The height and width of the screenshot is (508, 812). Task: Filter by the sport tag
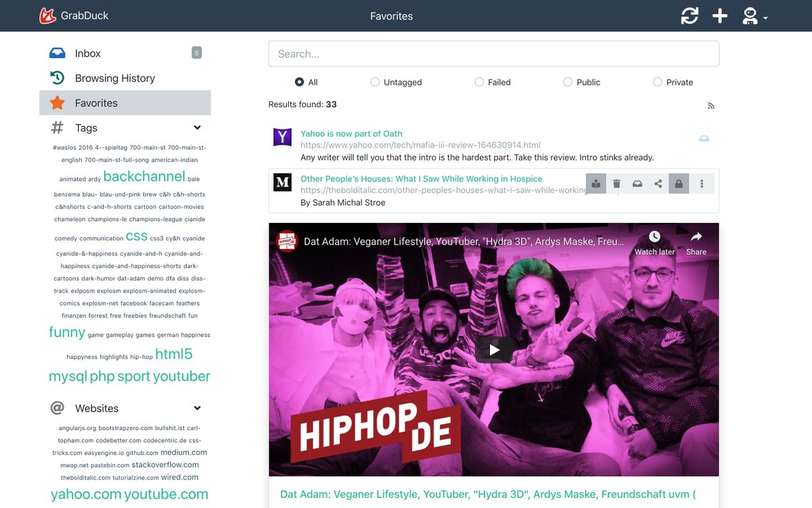(x=134, y=377)
